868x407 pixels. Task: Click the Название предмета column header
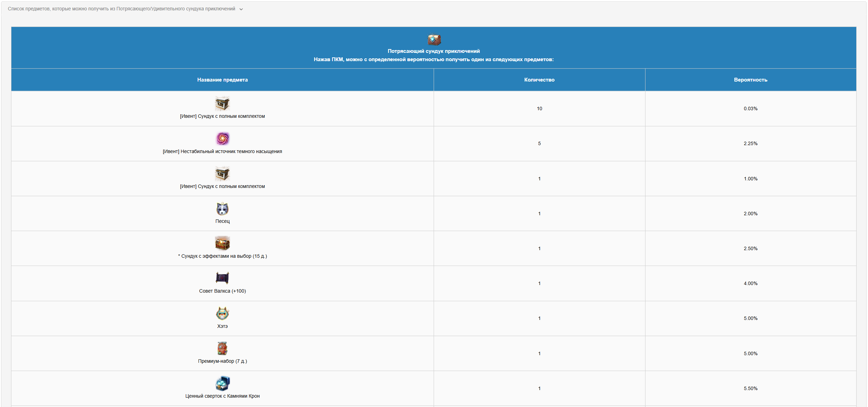(222, 80)
